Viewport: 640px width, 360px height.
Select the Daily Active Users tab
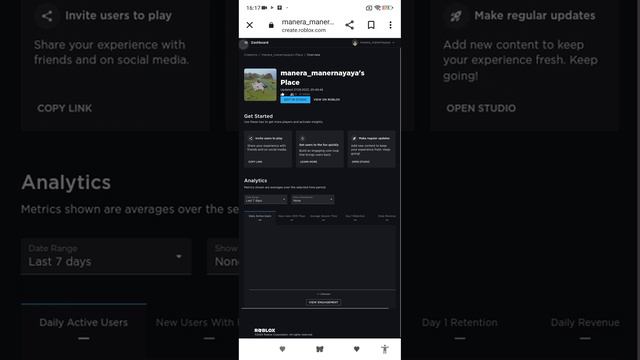pyautogui.click(x=260, y=218)
